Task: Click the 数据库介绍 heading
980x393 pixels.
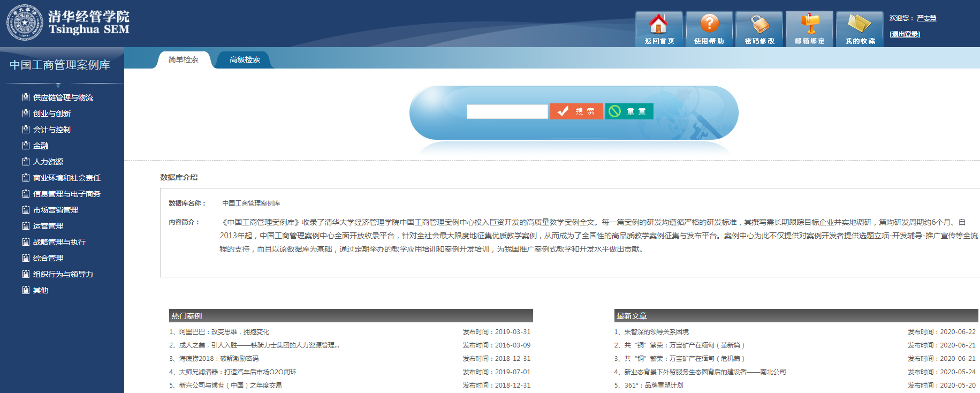Action: point(179,177)
